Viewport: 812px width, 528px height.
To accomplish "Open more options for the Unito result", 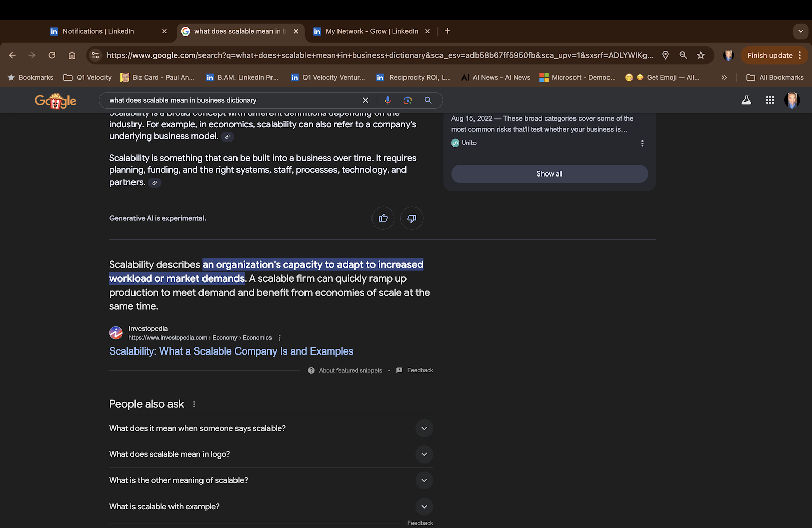I will click(642, 144).
